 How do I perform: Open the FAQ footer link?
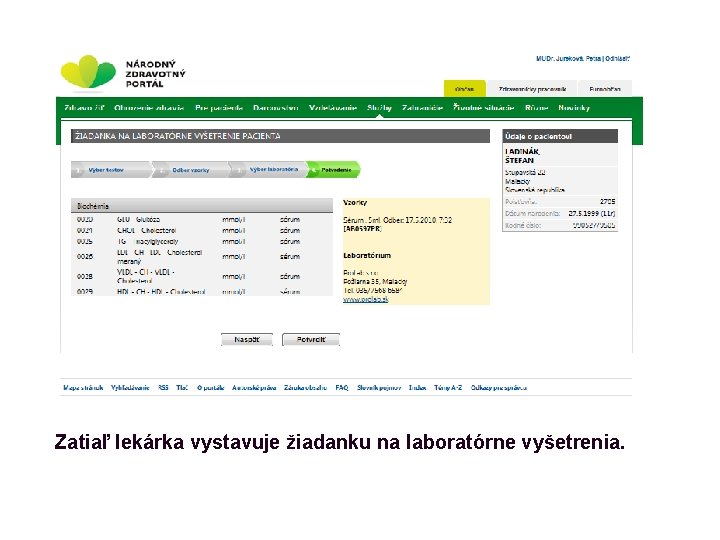pyautogui.click(x=342, y=388)
